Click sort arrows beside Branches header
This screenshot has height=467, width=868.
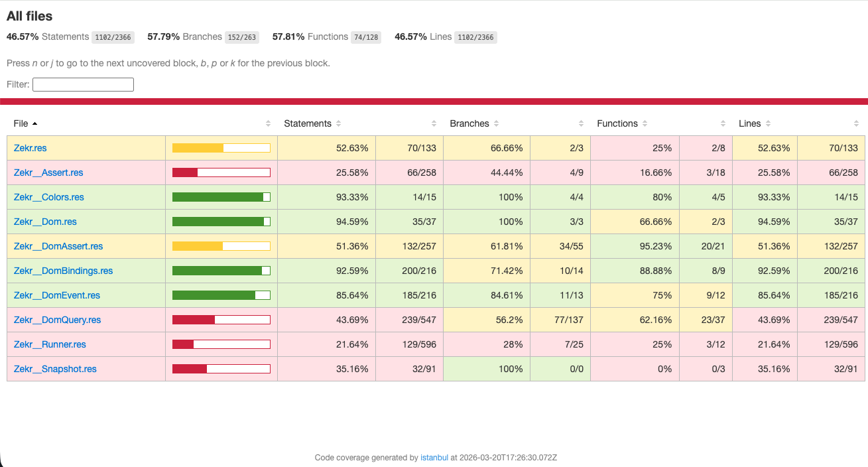pos(496,124)
